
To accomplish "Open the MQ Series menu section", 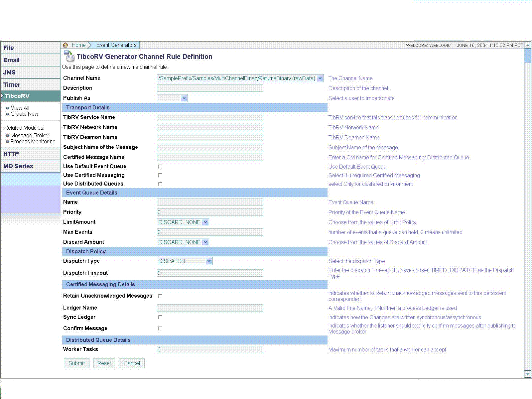I will [30, 166].
